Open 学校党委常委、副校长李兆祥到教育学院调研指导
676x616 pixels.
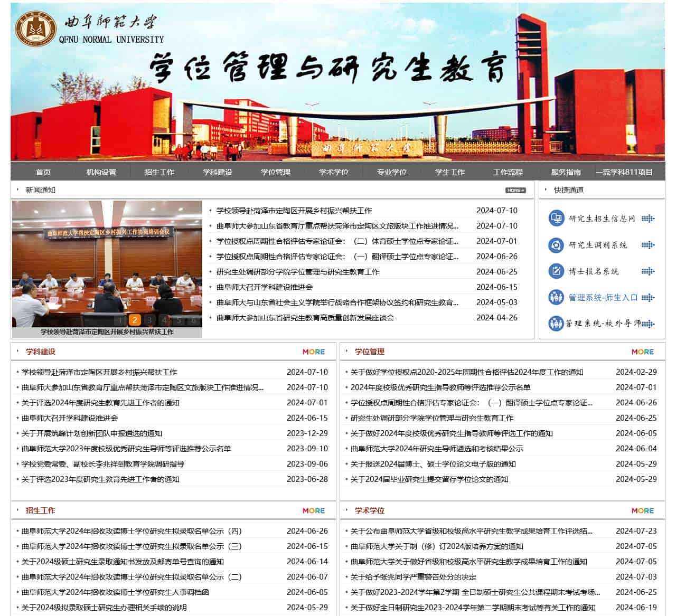tap(103, 464)
